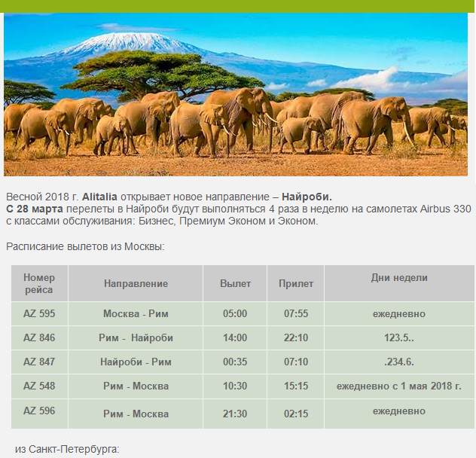Click arrival time 15:15
The width and height of the screenshot is (476, 458).
[296, 386]
